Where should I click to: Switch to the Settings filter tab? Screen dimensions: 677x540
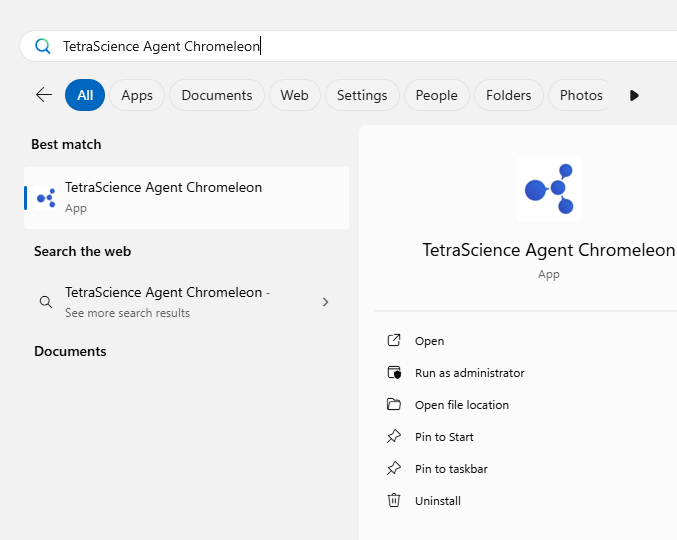click(x=362, y=95)
